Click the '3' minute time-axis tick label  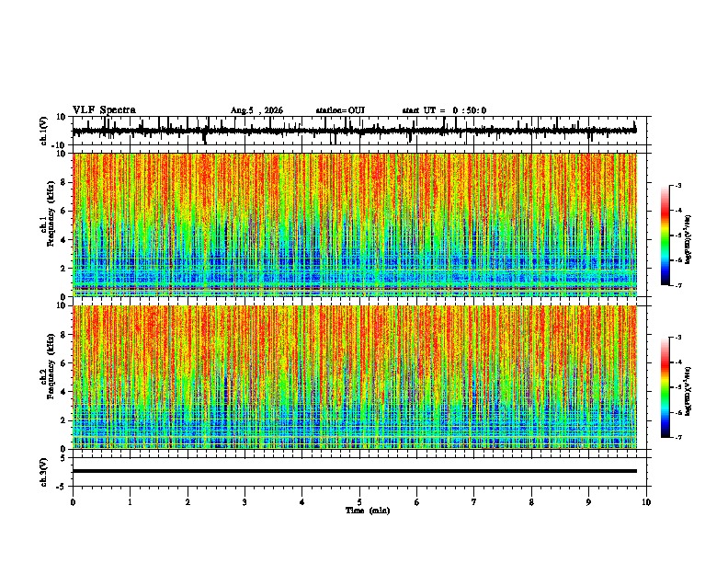point(245,502)
